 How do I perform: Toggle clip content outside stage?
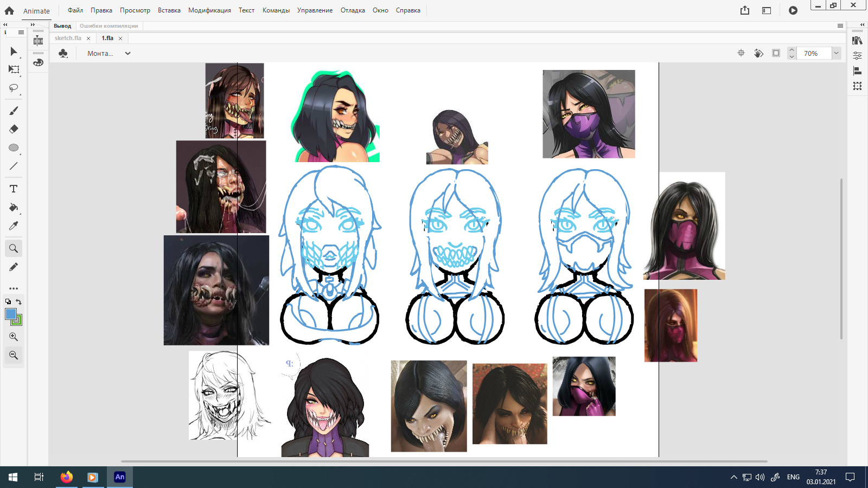776,53
